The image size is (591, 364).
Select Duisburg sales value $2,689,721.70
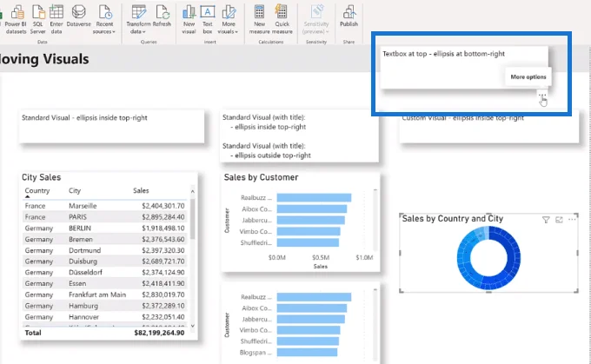(x=163, y=261)
